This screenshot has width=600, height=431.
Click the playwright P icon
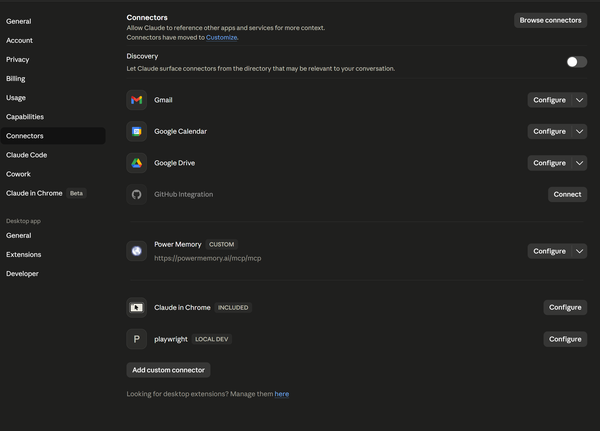point(137,339)
